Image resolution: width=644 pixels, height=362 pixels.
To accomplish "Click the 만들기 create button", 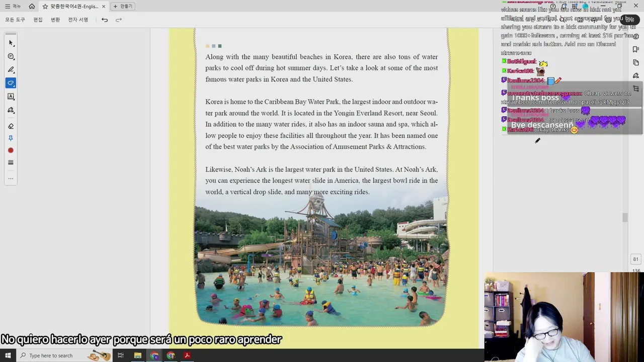I will [123, 6].
